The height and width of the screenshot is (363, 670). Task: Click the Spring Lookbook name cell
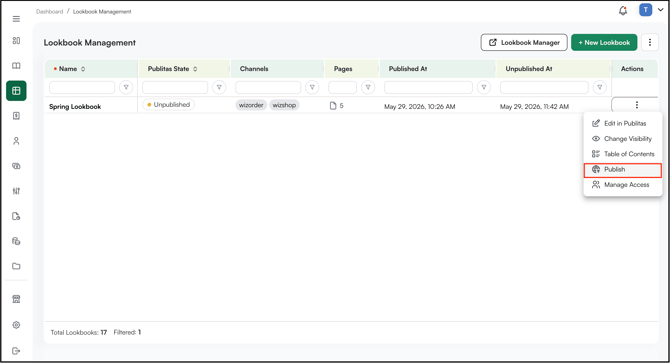point(75,106)
